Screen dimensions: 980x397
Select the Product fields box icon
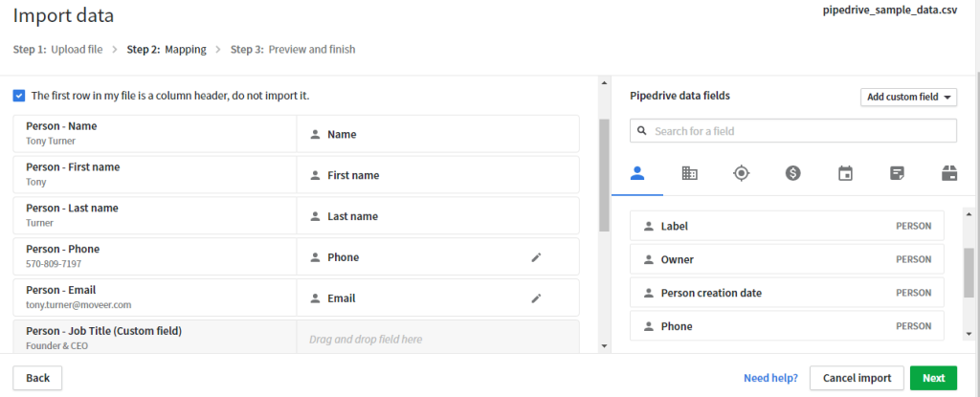[x=948, y=173]
